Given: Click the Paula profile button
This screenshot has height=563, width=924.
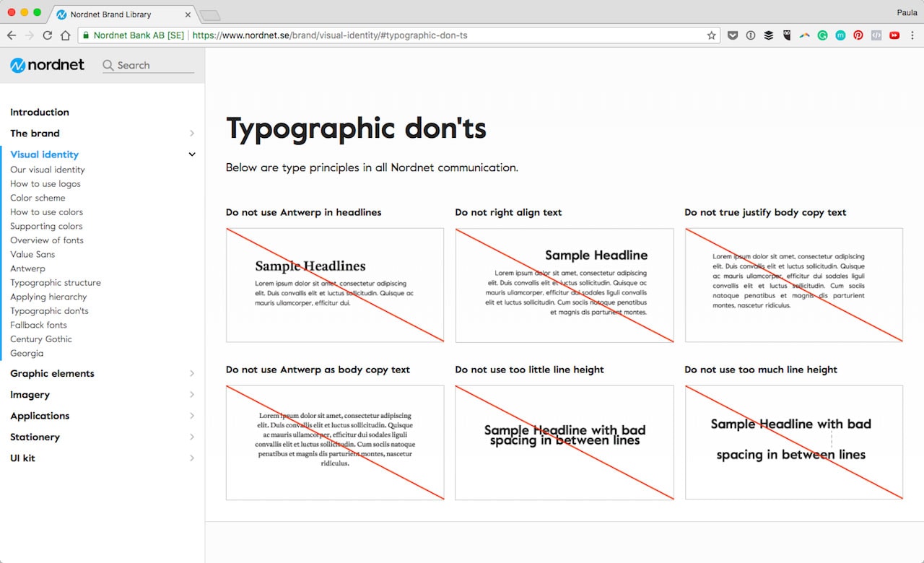Looking at the screenshot, I should pyautogui.click(x=905, y=12).
